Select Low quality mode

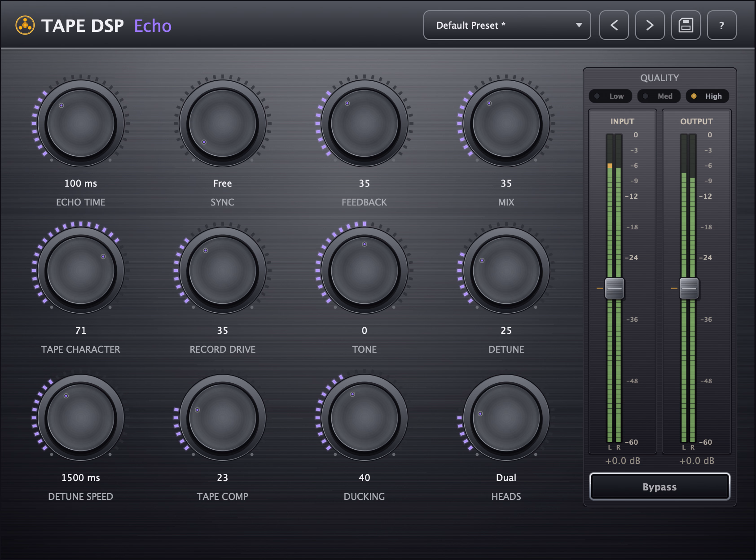click(x=610, y=96)
